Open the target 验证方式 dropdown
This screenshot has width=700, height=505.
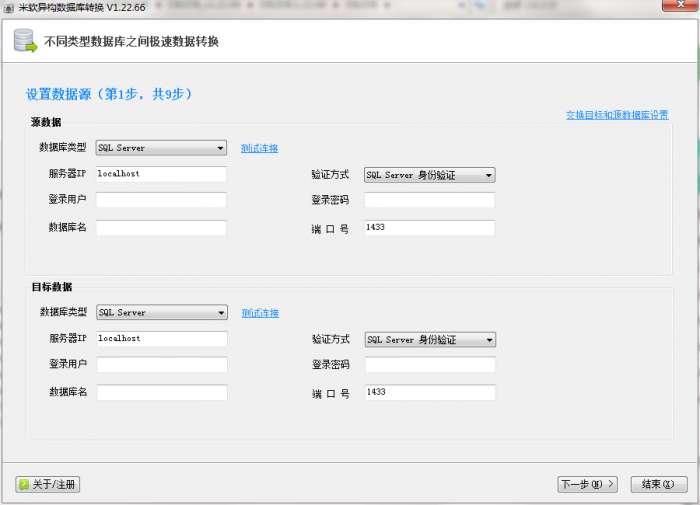[x=429, y=340]
